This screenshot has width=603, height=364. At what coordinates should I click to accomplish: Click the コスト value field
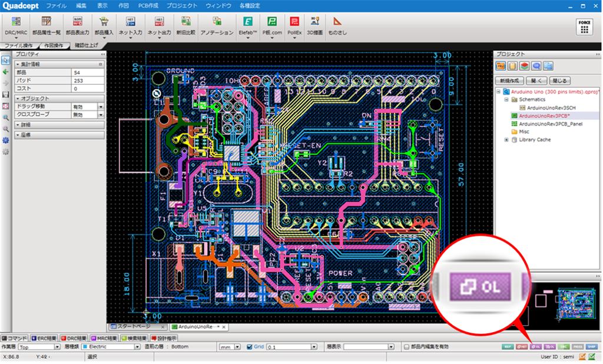[x=88, y=88]
